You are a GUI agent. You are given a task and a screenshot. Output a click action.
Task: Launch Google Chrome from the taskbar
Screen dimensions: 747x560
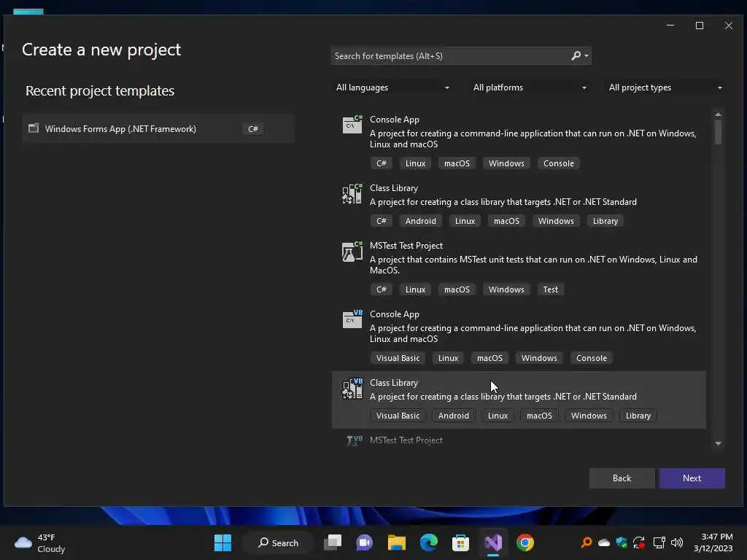(x=525, y=542)
